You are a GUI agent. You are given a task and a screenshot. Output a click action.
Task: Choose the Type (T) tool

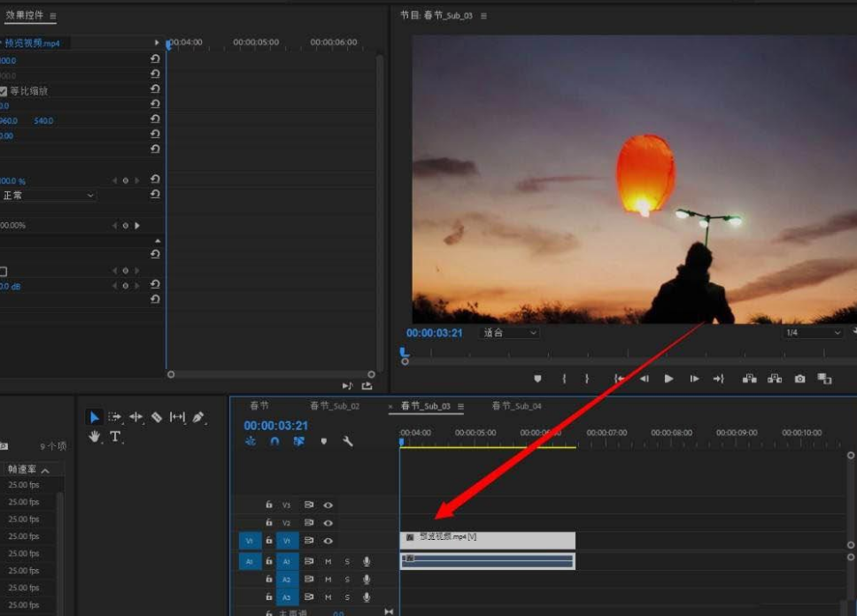pyautogui.click(x=115, y=437)
